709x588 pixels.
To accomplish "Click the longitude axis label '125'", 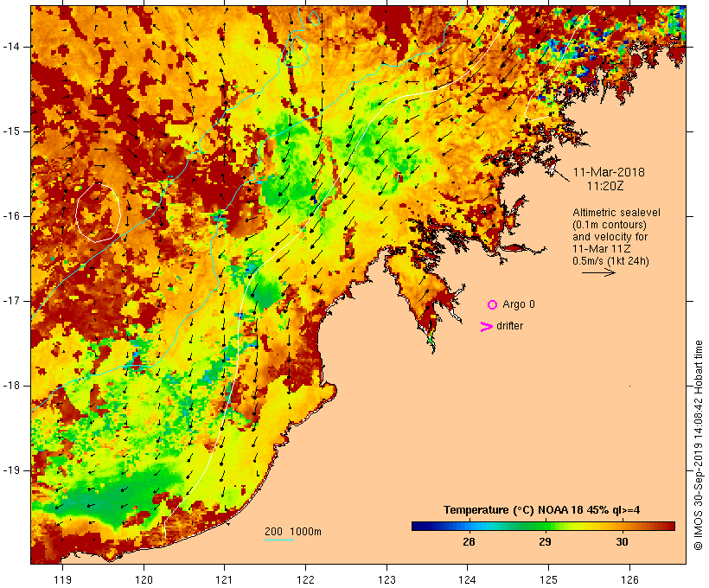I will coord(548,579).
